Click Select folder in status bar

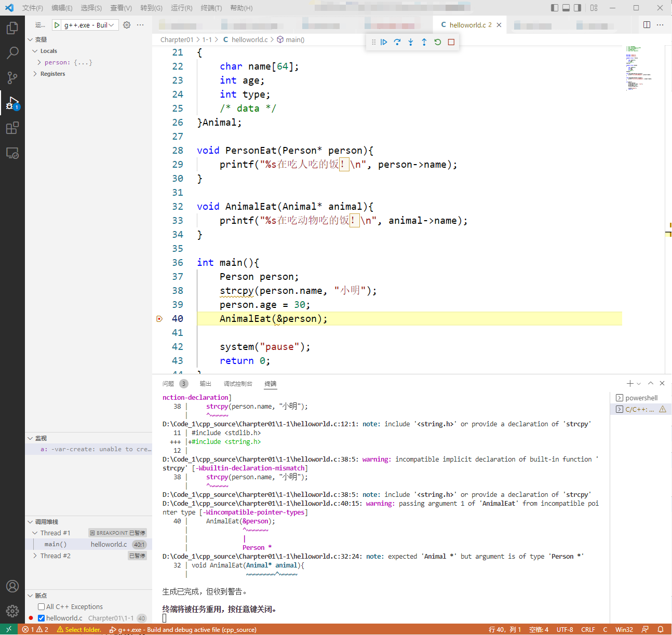(79, 629)
